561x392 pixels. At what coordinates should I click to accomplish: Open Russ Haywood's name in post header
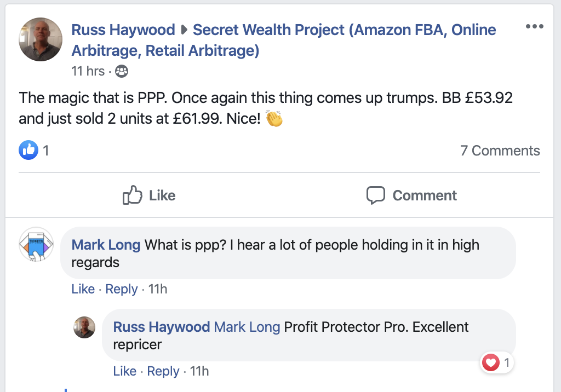coord(123,30)
